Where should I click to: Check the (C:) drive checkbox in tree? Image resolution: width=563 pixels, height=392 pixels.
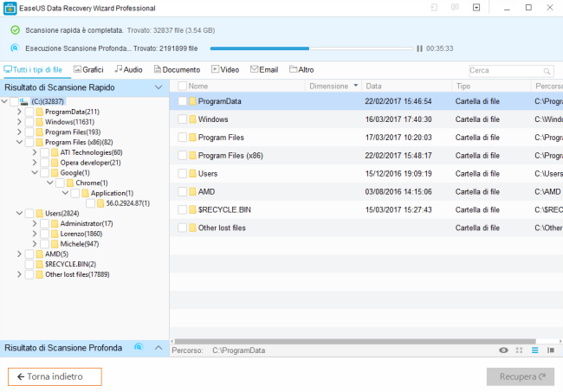pos(14,101)
